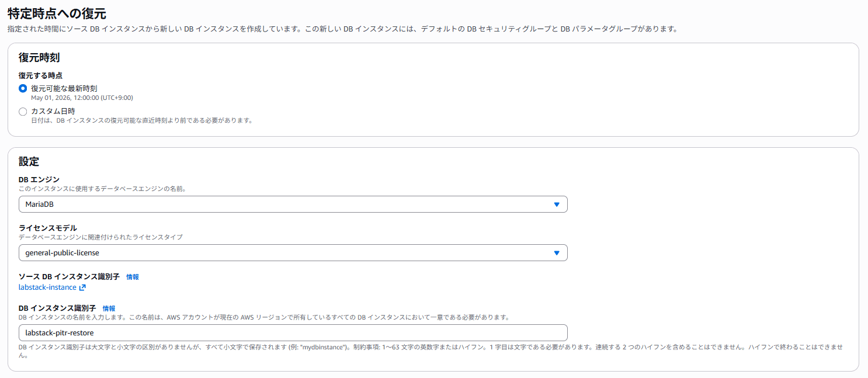Click the 復元時刻 section heading
The image size is (868, 378).
[39, 58]
